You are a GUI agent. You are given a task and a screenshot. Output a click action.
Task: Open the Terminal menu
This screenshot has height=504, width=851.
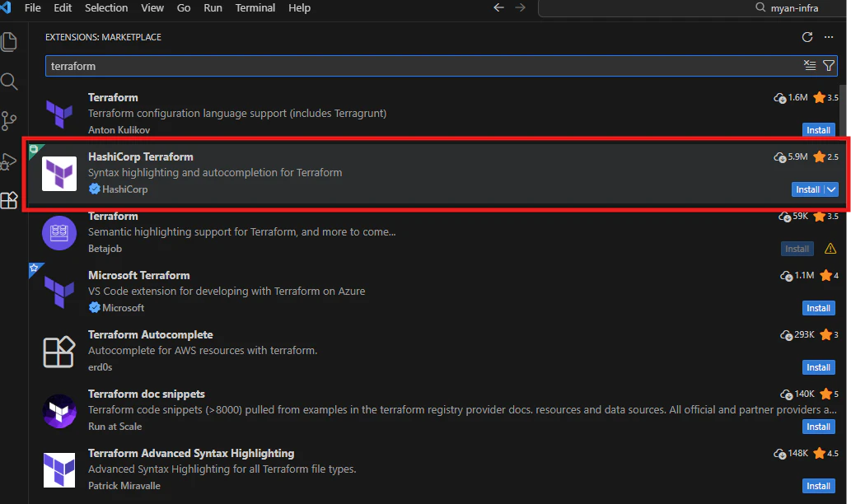[255, 7]
